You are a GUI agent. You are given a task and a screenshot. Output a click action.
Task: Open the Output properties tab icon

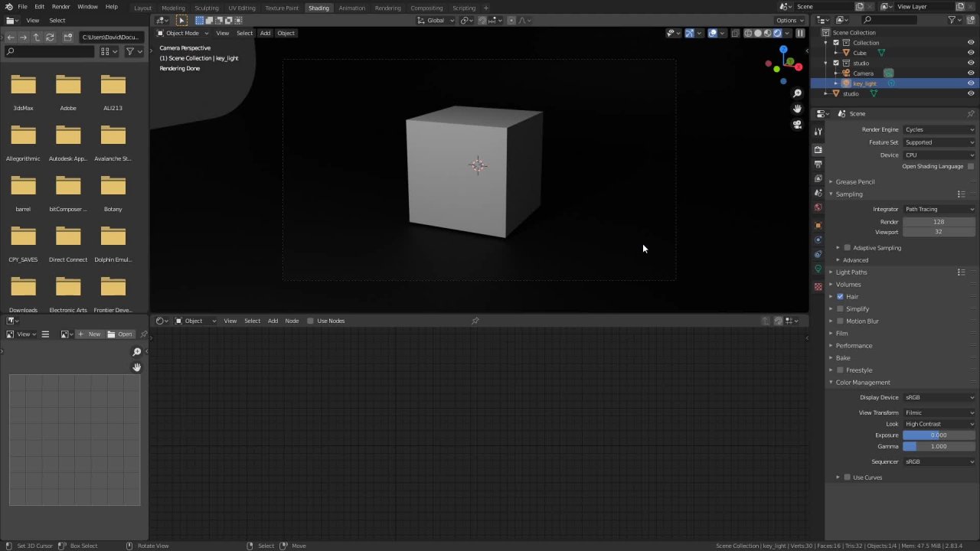(x=818, y=164)
